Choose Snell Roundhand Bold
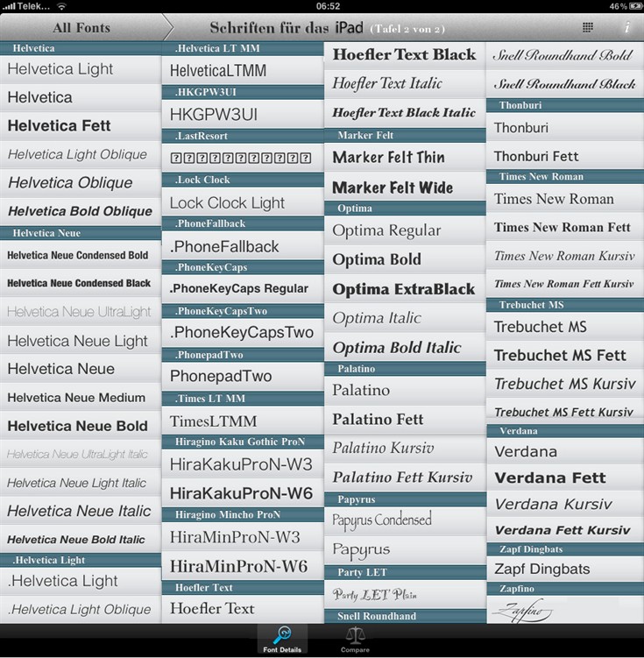The width and height of the screenshot is (644, 658). click(565, 55)
